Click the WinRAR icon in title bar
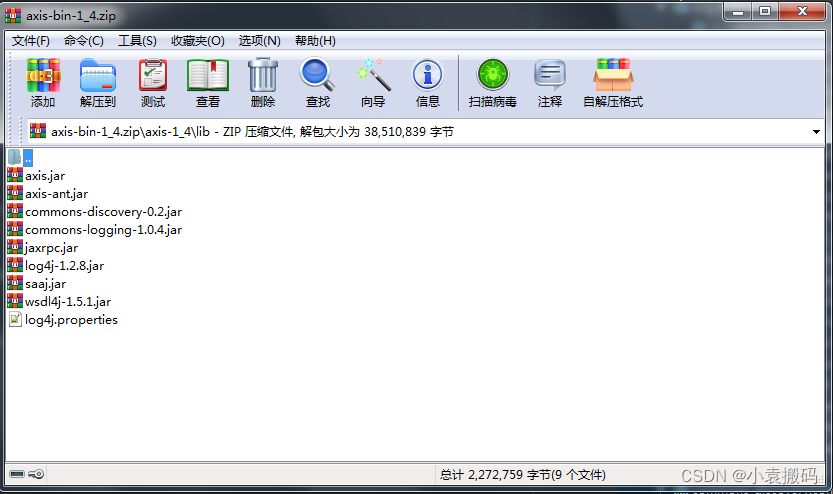833x494 pixels. pos(13,15)
